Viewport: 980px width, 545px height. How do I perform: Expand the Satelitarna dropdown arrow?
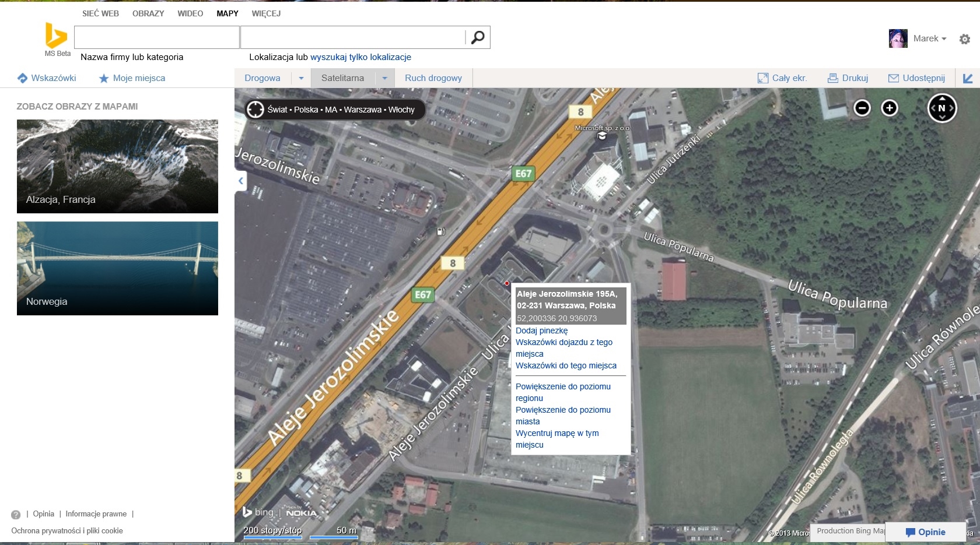tap(384, 78)
